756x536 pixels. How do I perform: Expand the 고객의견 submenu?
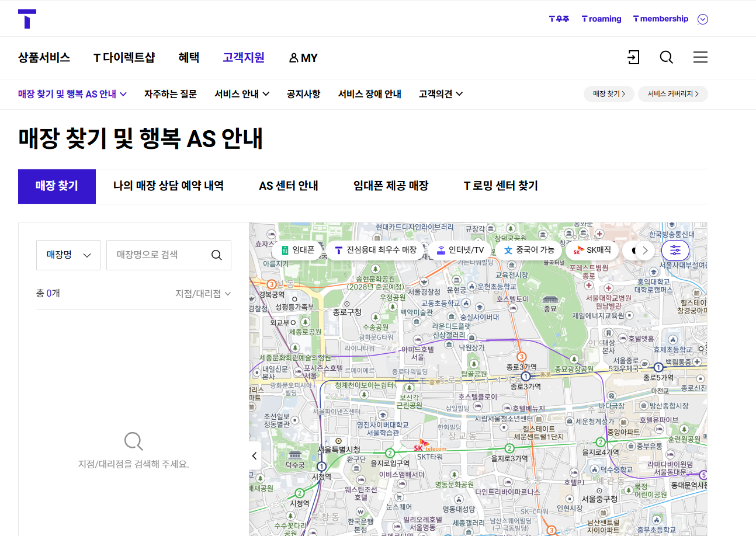441,94
